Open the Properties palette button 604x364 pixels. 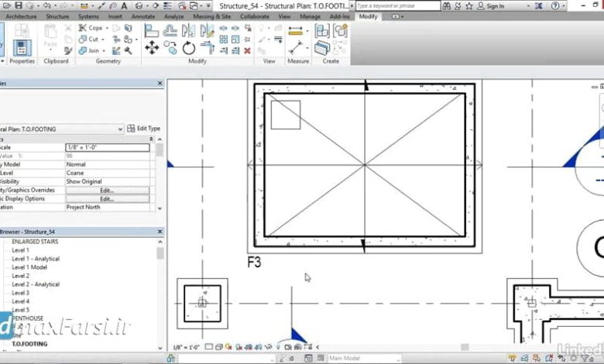click(x=22, y=48)
